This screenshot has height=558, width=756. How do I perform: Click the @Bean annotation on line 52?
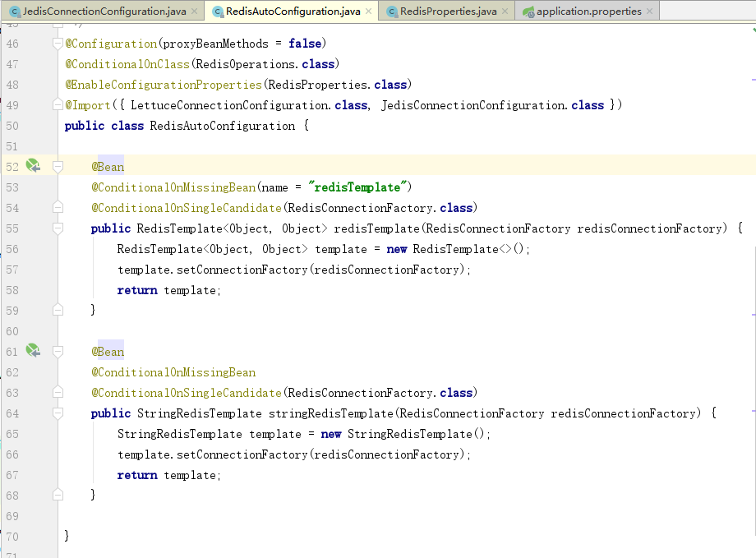pos(108,167)
